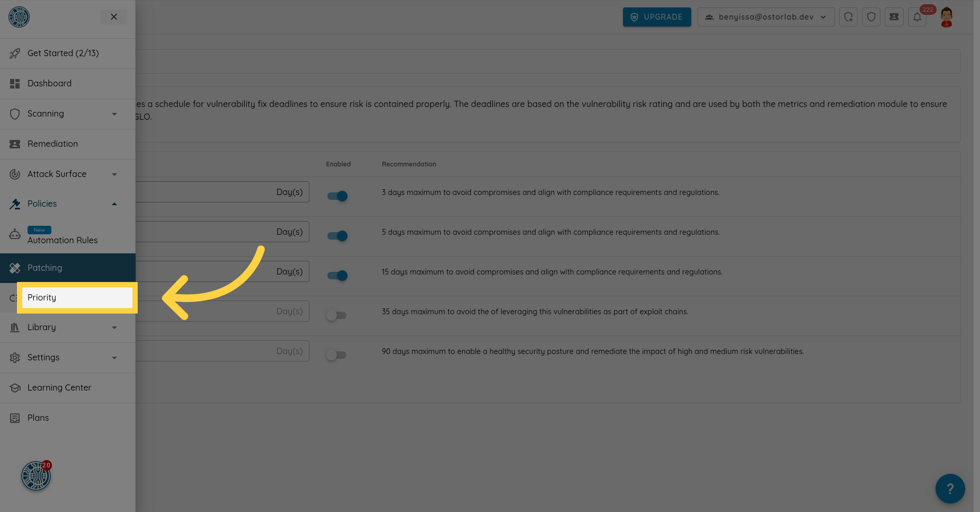Expand the Library submenu arrow
Image resolution: width=980 pixels, height=512 pixels.
[x=114, y=328]
